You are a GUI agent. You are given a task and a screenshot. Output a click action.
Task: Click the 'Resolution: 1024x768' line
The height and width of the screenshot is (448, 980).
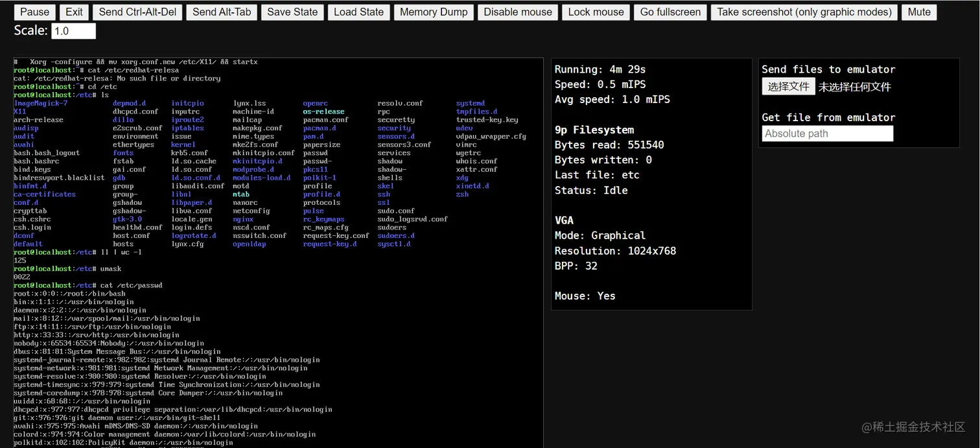click(615, 250)
